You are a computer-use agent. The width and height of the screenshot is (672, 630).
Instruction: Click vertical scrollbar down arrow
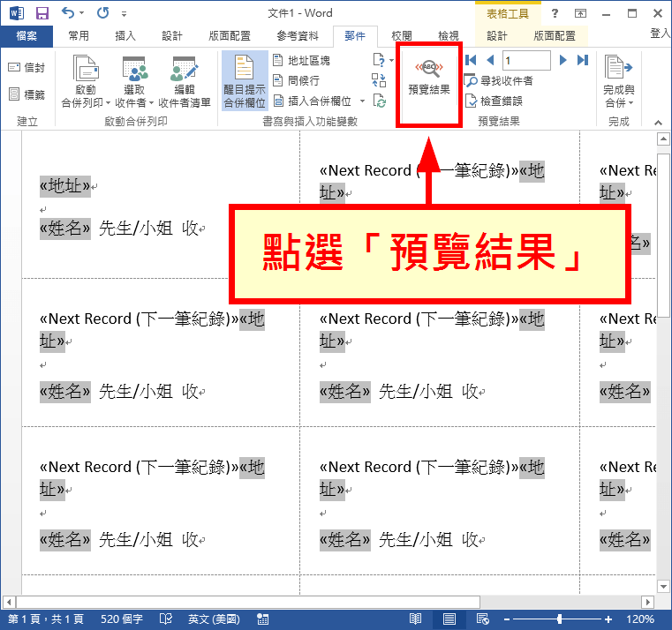pyautogui.click(x=663, y=586)
